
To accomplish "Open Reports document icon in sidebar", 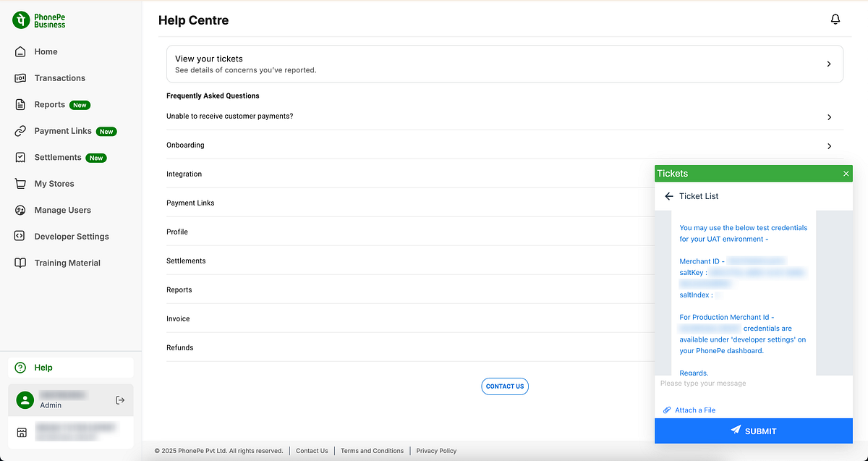I will [20, 104].
